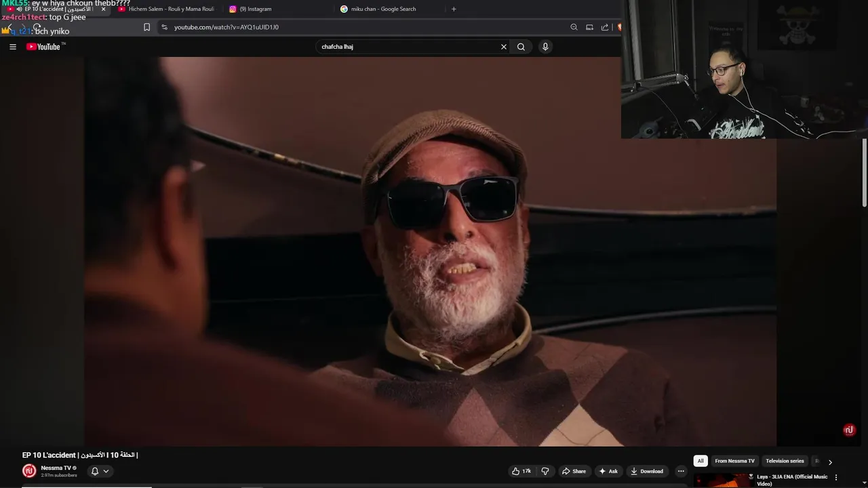Open the notification bell dropdown for Nessma TV
Screen dimensions: 868x488
(x=100, y=471)
